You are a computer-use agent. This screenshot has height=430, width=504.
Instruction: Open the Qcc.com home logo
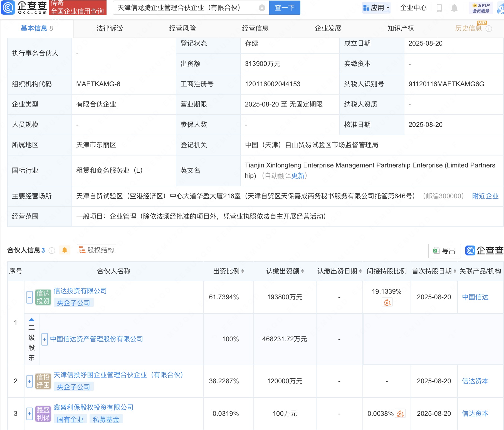click(24, 8)
